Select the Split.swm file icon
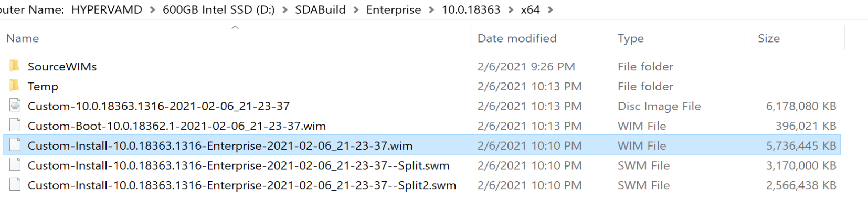This screenshot has width=868, height=208. pos(15,165)
